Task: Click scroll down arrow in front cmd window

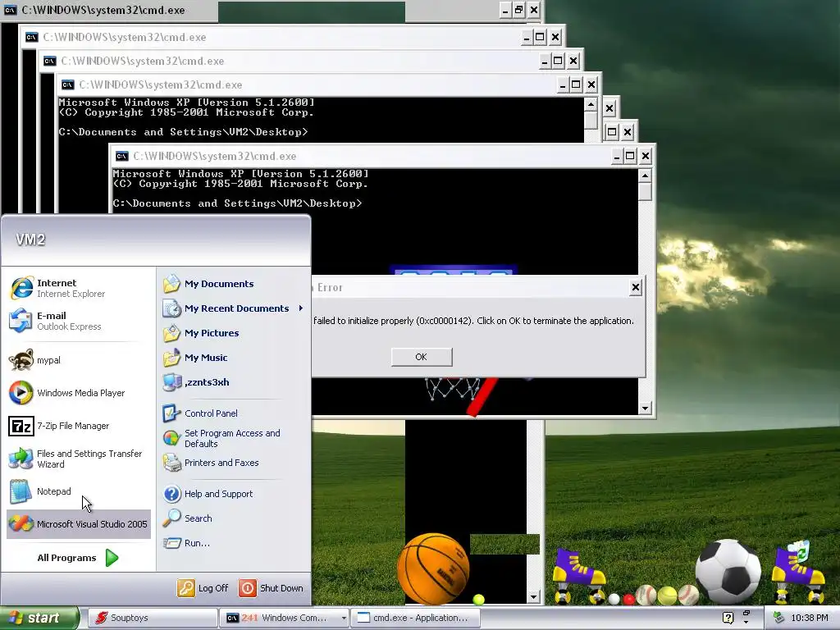Action: click(x=645, y=409)
